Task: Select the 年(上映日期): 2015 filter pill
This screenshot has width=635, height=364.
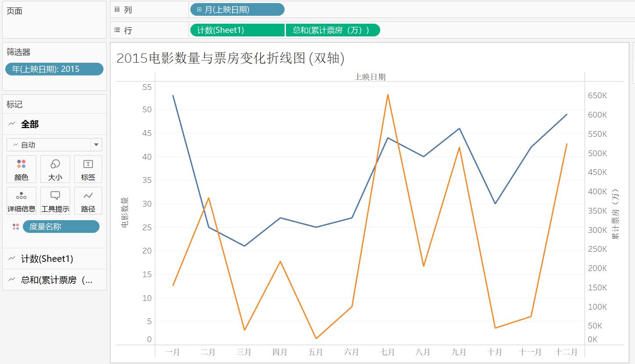Action: [54, 69]
